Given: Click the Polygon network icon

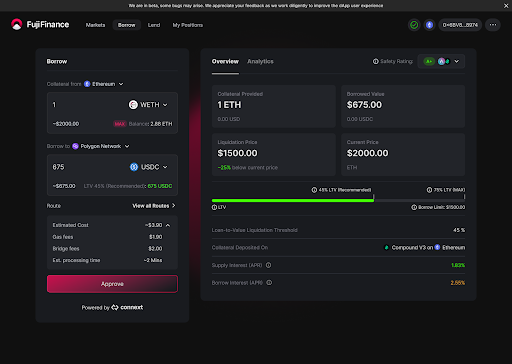Looking at the screenshot, I should pos(75,146).
